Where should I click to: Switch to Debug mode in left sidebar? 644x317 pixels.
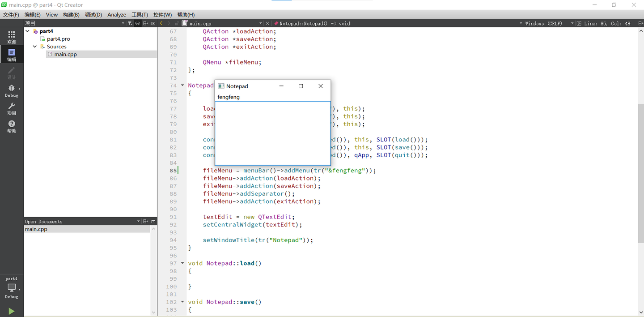pos(12,90)
